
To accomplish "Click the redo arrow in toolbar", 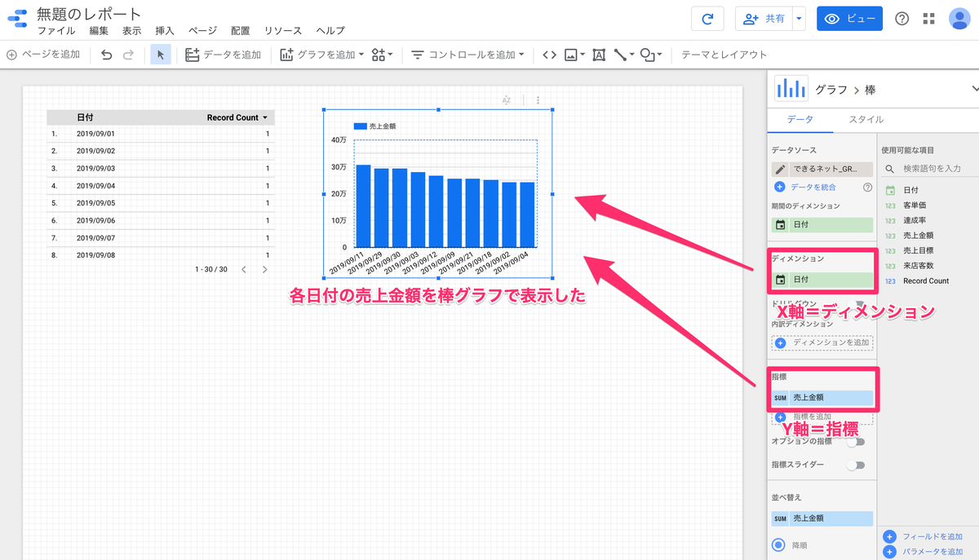I will (128, 55).
